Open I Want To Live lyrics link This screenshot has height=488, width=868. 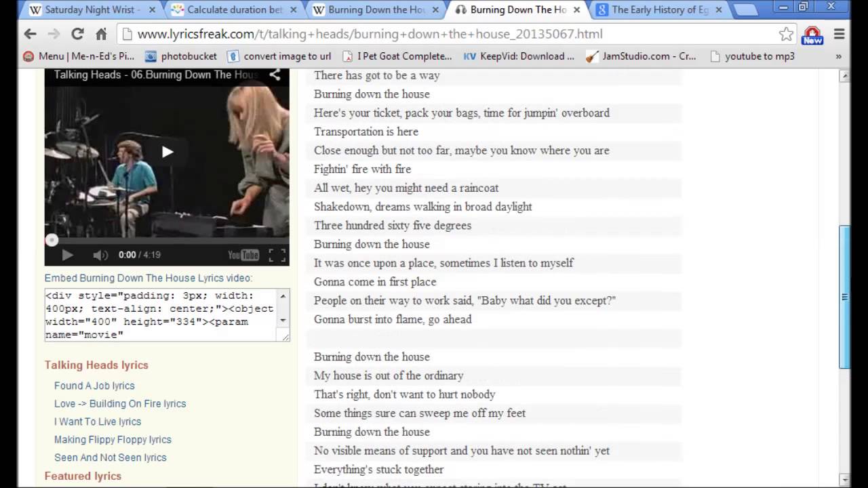(x=98, y=422)
